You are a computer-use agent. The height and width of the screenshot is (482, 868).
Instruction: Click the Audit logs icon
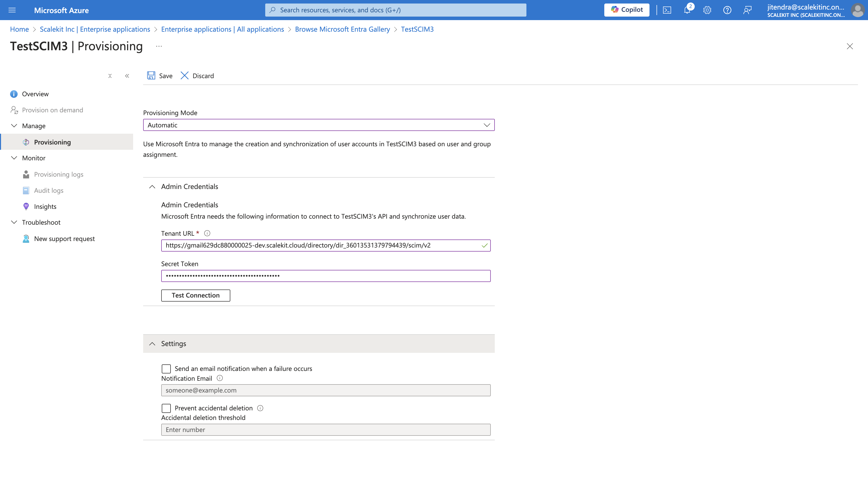click(26, 190)
